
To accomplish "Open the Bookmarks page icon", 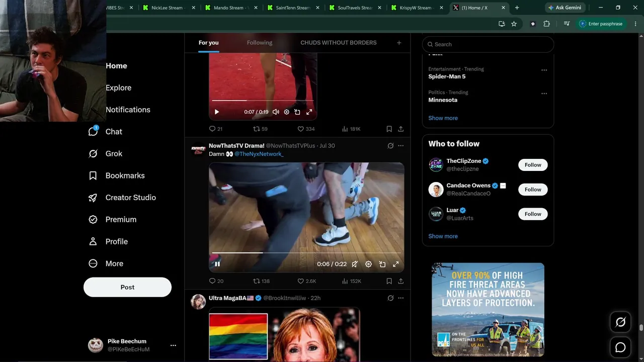I will [93, 175].
